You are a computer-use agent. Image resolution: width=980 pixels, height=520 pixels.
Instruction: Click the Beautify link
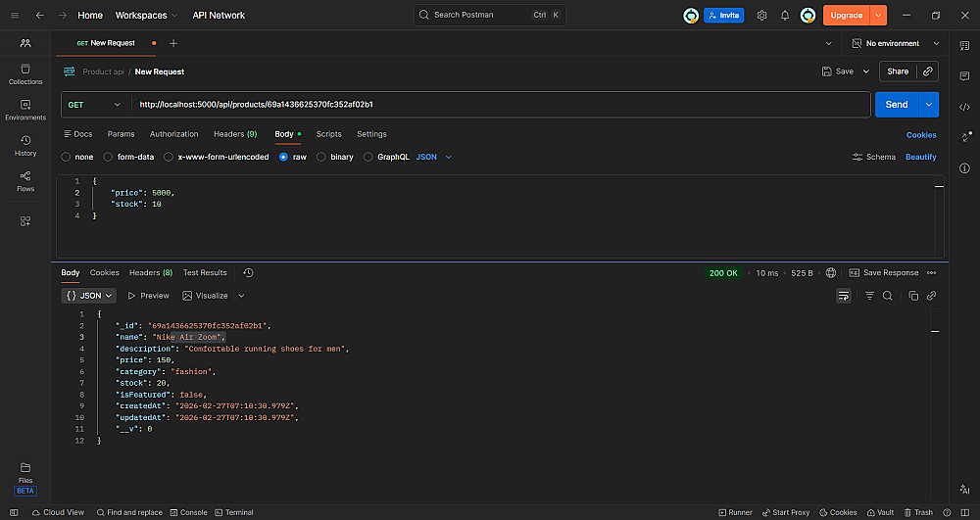click(920, 157)
